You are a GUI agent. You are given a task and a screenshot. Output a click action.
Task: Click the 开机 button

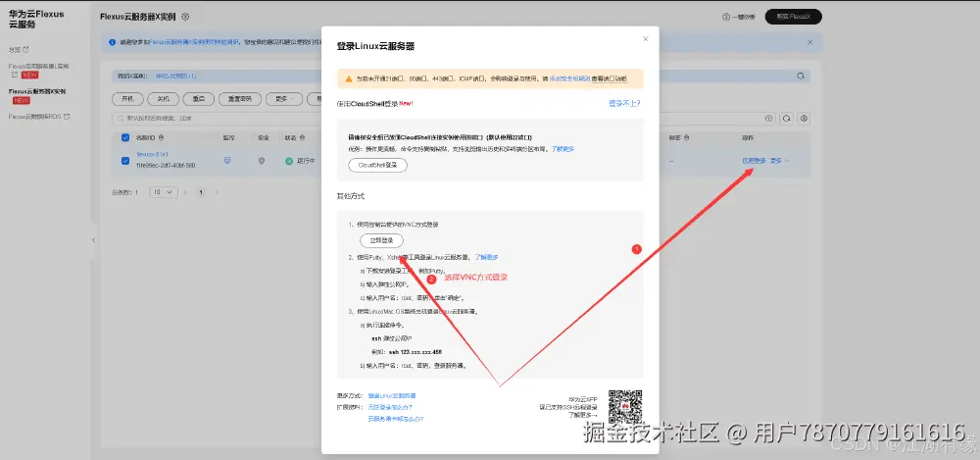pyautogui.click(x=127, y=99)
